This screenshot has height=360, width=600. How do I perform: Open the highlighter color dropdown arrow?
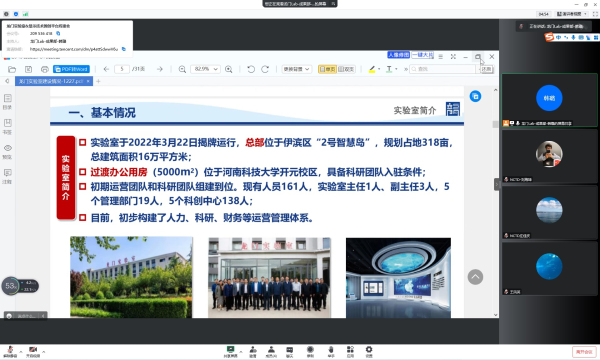point(379,69)
